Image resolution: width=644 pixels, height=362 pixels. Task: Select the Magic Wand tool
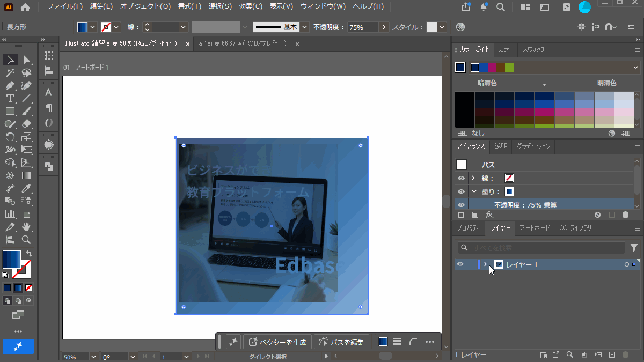pyautogui.click(x=10, y=73)
